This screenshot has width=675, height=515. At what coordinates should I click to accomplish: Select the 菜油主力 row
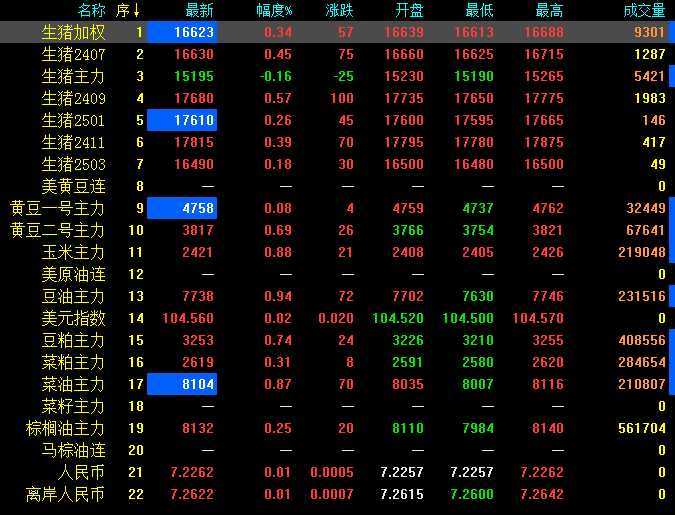pos(338,384)
